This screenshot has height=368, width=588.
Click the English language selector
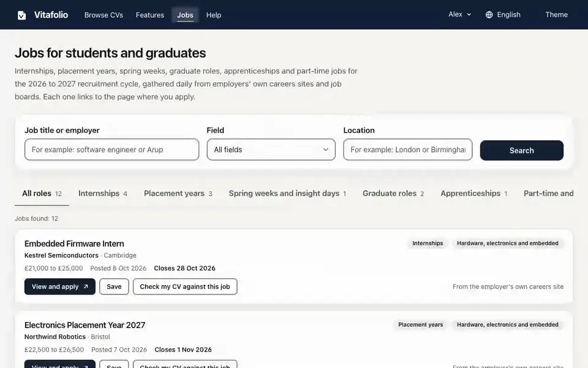pos(503,15)
